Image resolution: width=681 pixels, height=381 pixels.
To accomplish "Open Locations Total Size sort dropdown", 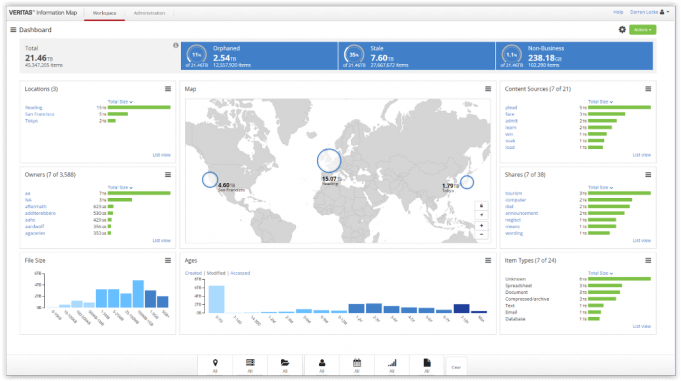I will pos(120,102).
